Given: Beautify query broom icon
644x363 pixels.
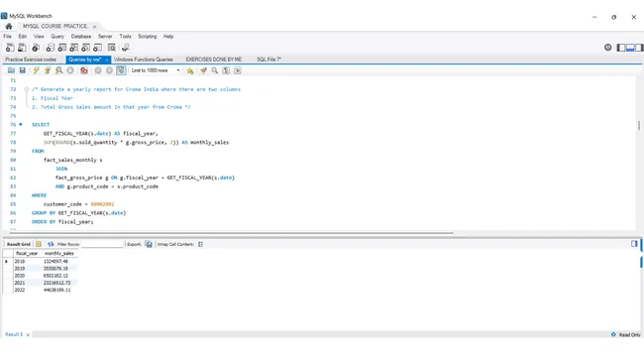Looking at the screenshot, I should point(203,70).
